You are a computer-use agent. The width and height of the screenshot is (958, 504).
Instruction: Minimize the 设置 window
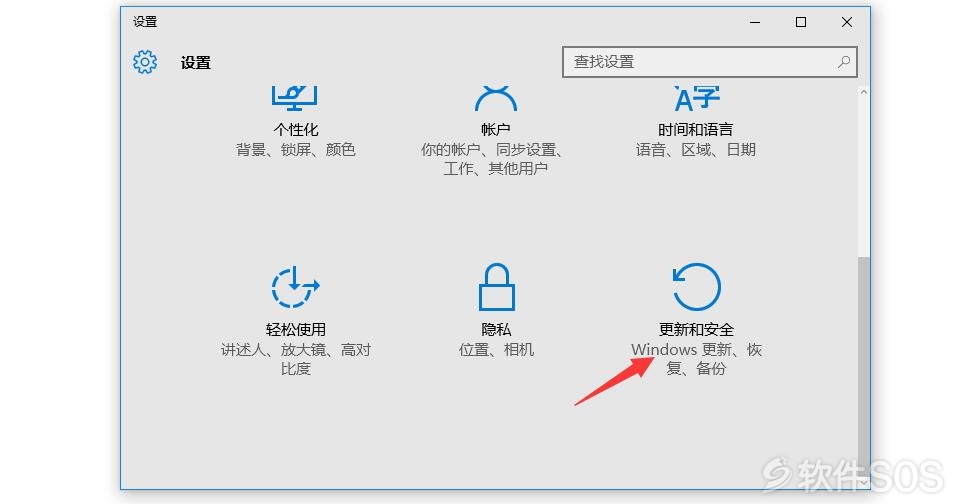[x=755, y=22]
